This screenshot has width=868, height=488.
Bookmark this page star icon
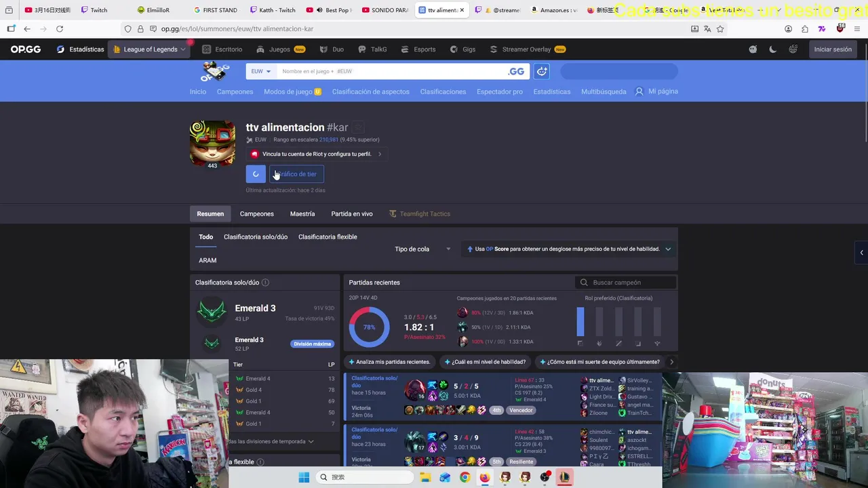(x=720, y=28)
